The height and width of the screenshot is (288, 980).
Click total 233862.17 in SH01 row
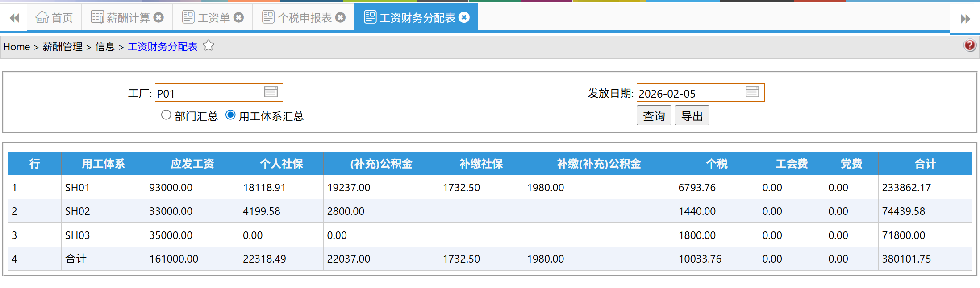click(906, 188)
